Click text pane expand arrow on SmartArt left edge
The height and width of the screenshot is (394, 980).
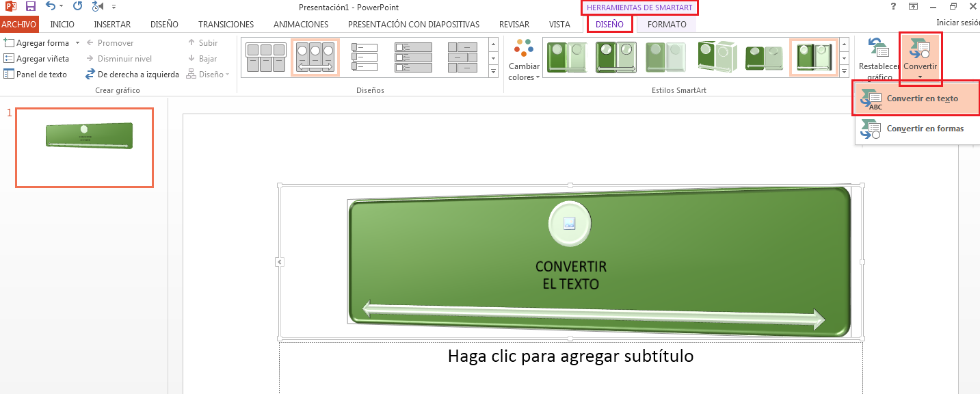(280, 262)
